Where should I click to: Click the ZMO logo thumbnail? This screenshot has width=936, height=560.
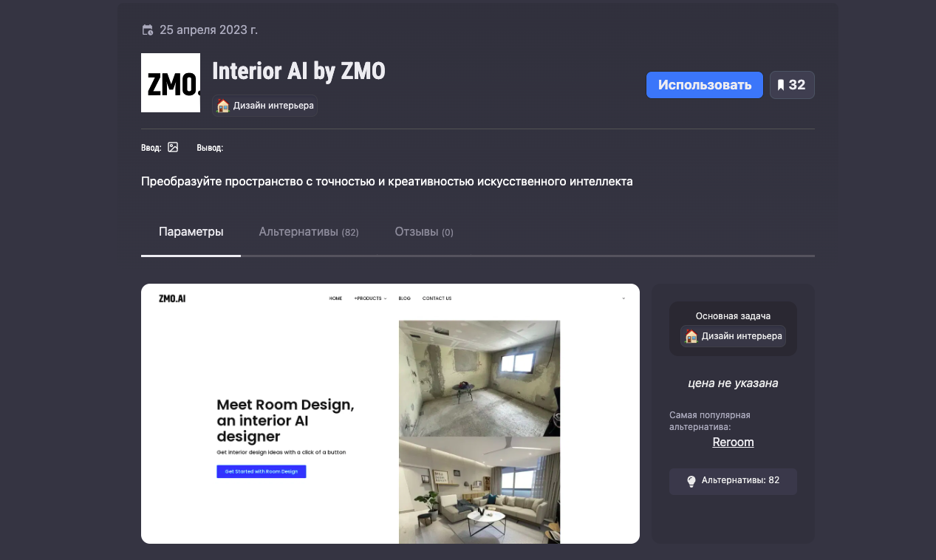171,83
